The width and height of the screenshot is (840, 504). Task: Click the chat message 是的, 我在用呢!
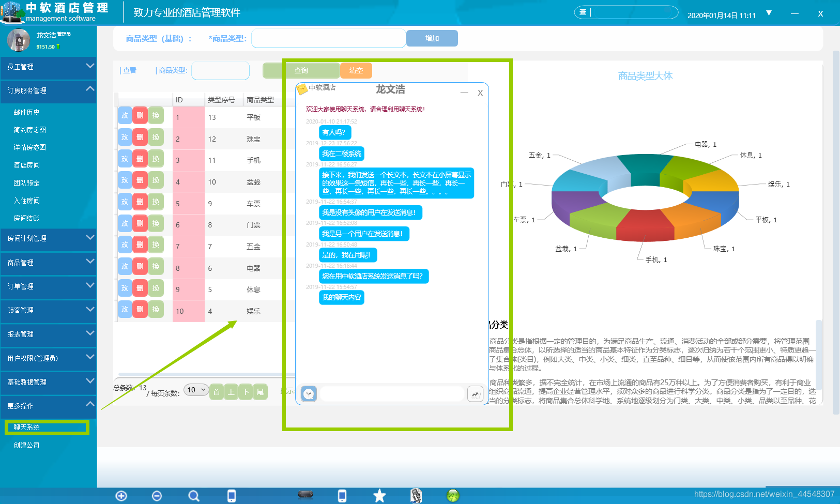[x=348, y=255]
